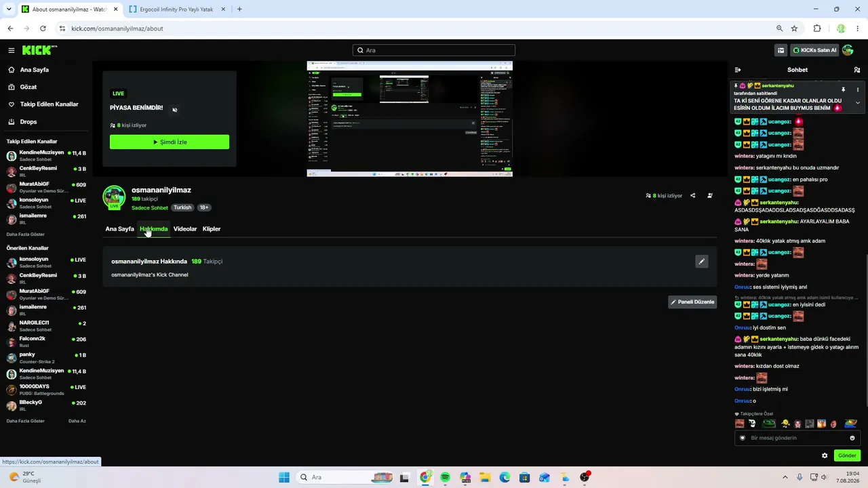This screenshot has height=488, width=868.
Task: Open Windows Start menu
Action: pos(284,477)
